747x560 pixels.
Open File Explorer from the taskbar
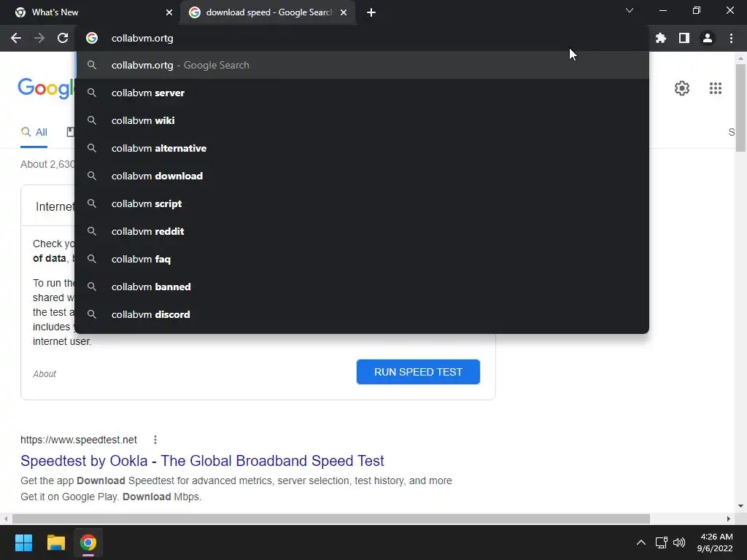(55, 542)
